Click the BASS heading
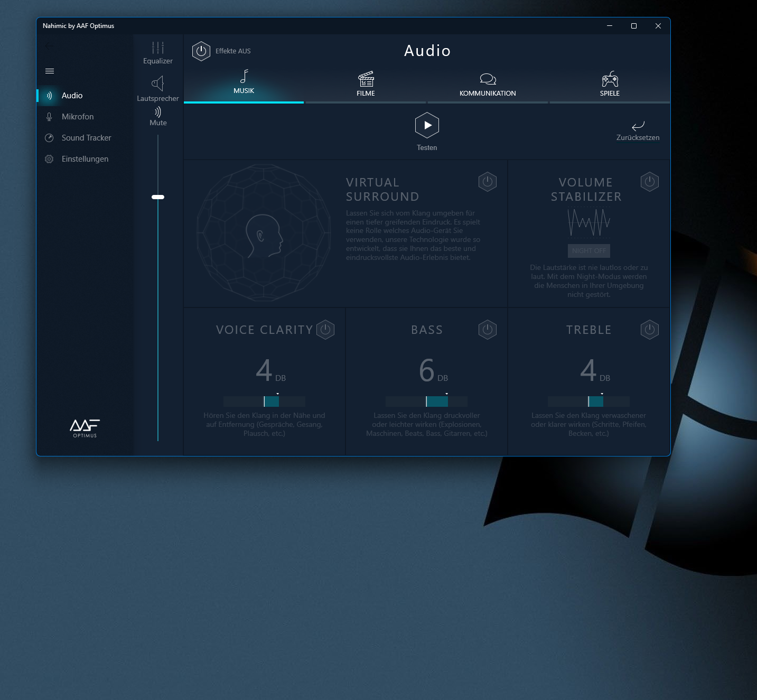 427,330
